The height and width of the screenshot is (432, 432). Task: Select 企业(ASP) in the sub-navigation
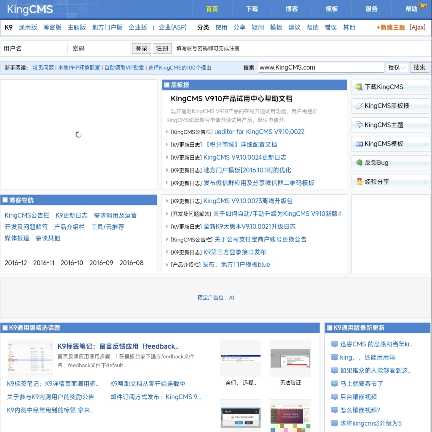tap(172, 27)
